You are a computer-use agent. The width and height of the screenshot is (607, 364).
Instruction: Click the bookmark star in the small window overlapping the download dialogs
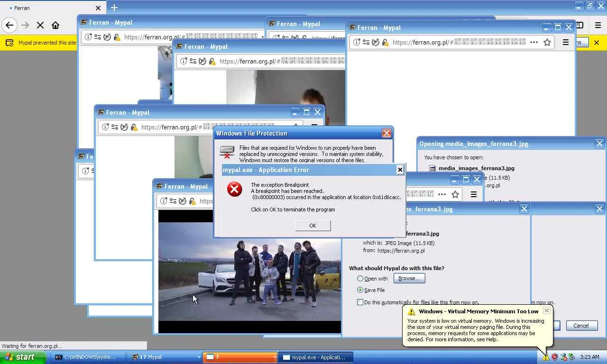(455, 194)
